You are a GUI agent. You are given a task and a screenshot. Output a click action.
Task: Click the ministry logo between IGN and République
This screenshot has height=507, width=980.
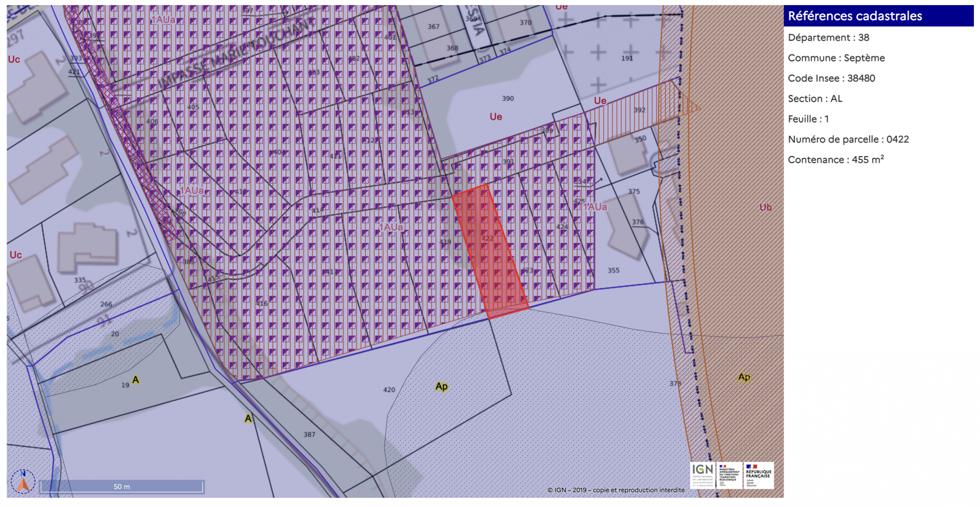click(x=729, y=475)
